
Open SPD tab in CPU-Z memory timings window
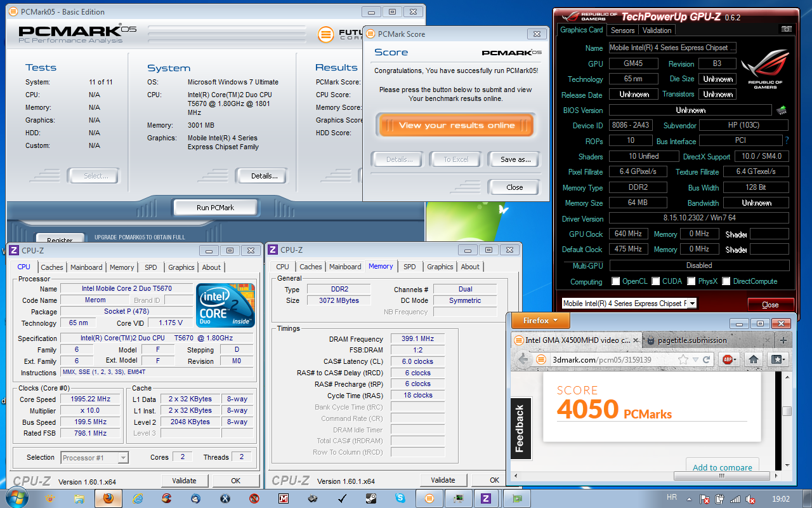pos(410,267)
